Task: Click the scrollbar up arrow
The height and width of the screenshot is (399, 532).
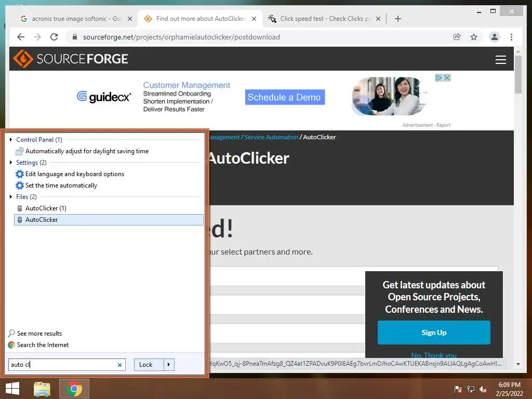Action: point(518,51)
